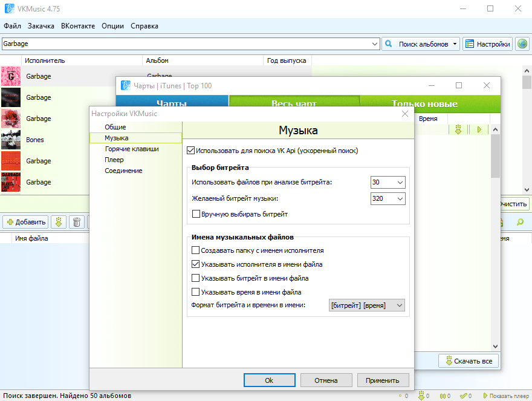Open the ВКонтакте menu
532x401 pixels.
pyautogui.click(x=78, y=26)
